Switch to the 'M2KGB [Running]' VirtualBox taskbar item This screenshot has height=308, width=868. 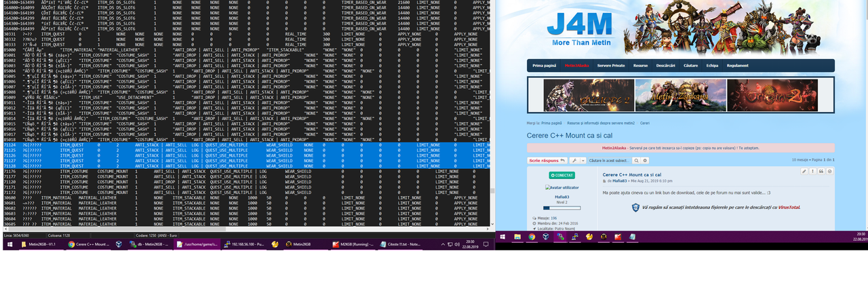(353, 244)
